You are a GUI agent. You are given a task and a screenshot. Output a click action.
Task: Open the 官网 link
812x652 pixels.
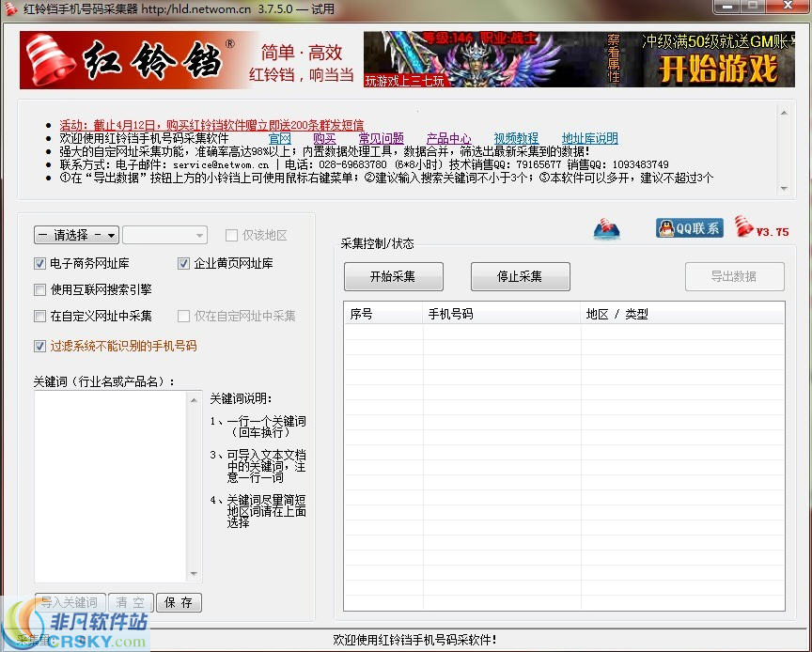(x=280, y=138)
